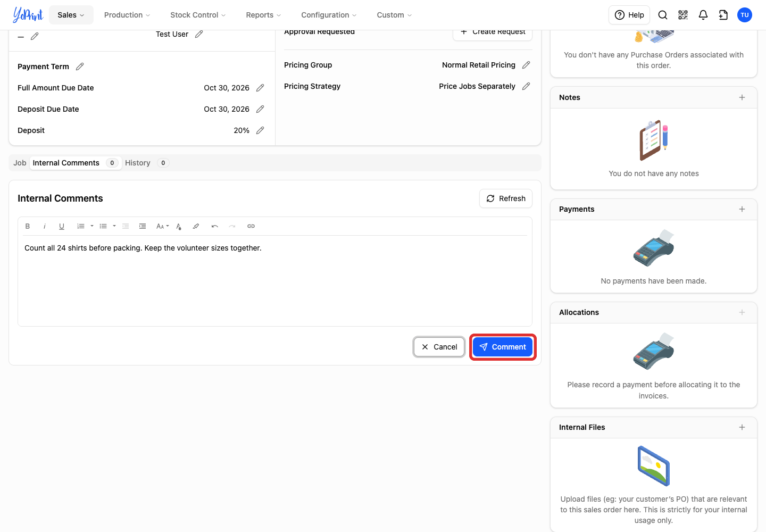766x532 pixels.
Task: Click into the comment text area
Action: click(275, 281)
